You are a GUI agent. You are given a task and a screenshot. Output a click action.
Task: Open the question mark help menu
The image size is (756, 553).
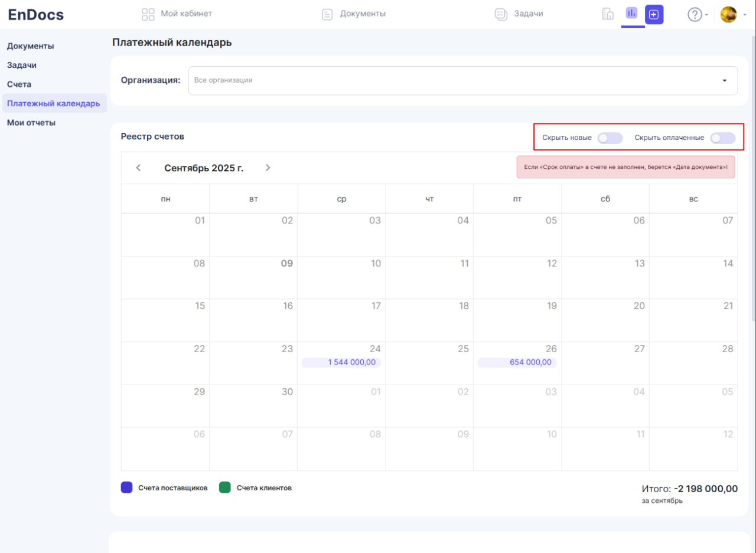[x=695, y=15]
